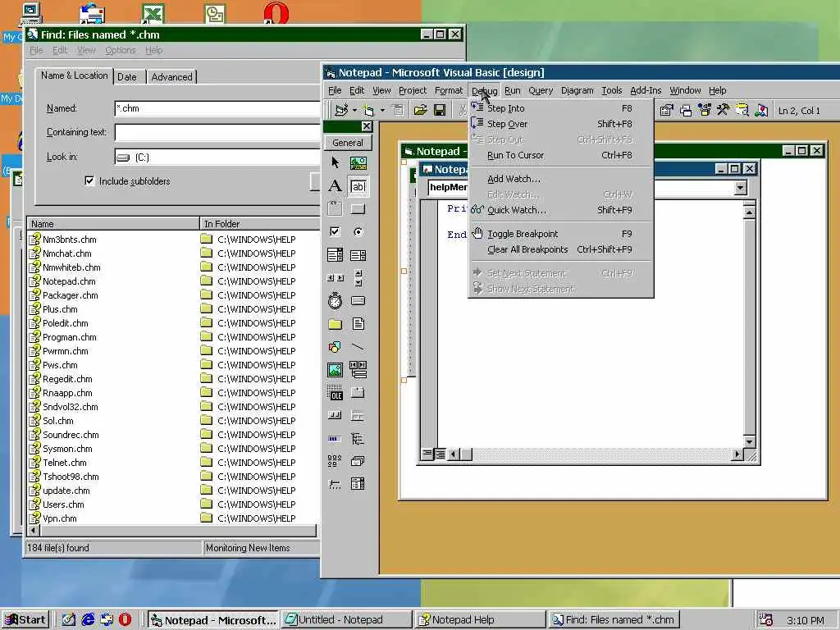Open the Properties Window toolbar icon

666,111
